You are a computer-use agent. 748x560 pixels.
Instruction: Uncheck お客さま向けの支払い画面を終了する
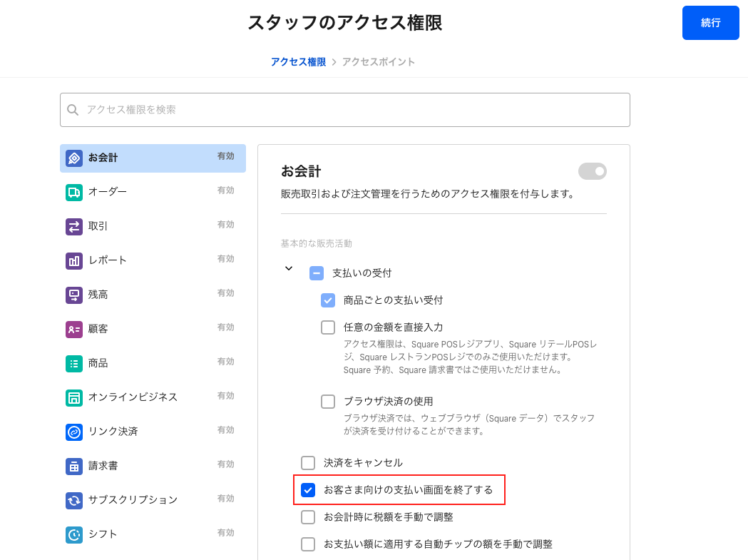click(308, 490)
